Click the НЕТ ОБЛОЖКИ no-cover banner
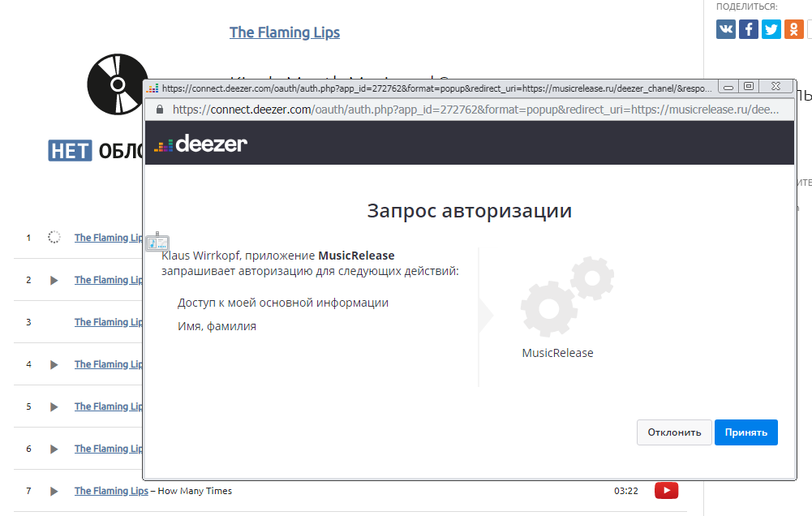812x516 pixels. click(97, 151)
